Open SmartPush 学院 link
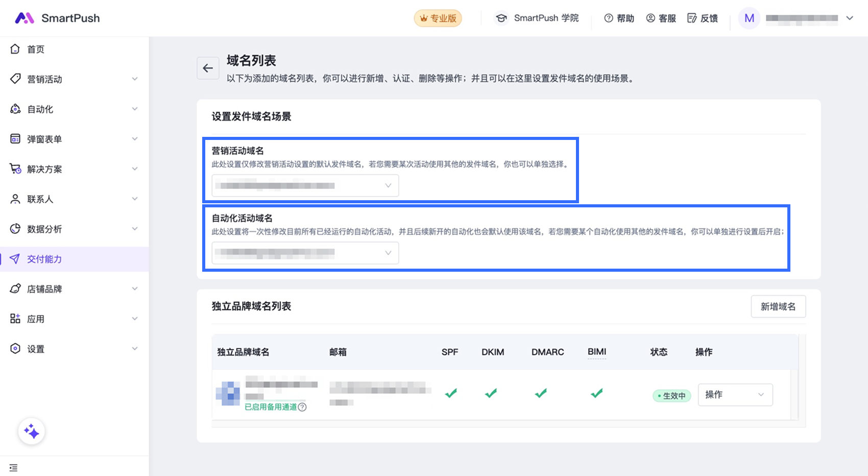Screen dimensions: 868x476 point(537,18)
